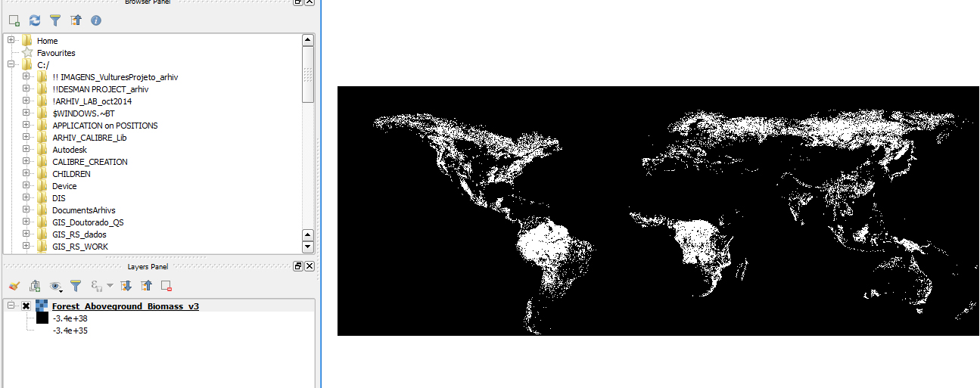Filter legend by map content in Layers Panel
980x388 pixels.
(x=76, y=286)
